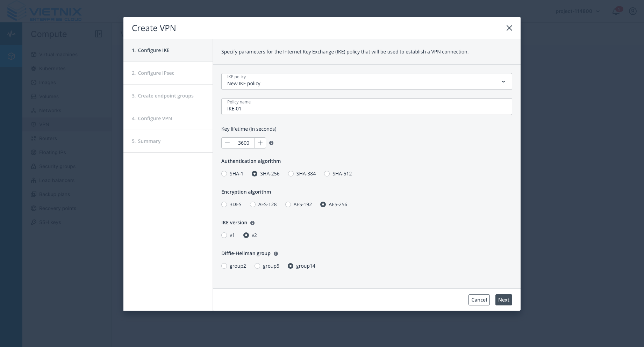
Task: Click the Next button
Action: coord(503,300)
